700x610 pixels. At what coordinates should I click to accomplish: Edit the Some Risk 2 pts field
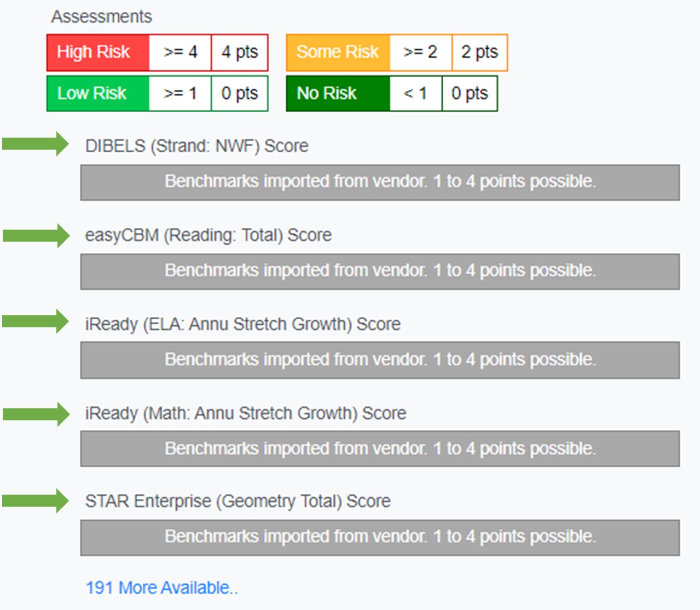[x=479, y=53]
